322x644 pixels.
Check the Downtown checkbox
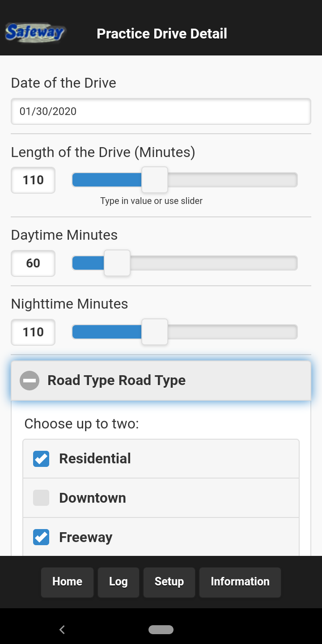[x=41, y=498]
